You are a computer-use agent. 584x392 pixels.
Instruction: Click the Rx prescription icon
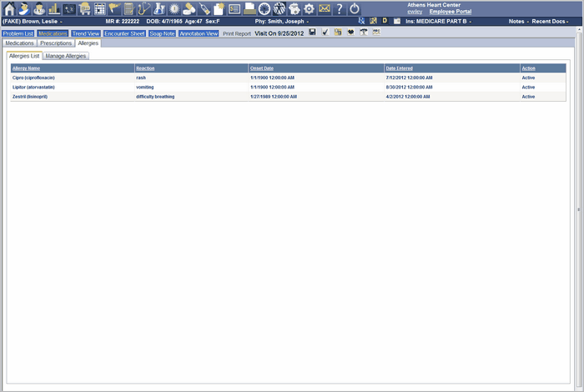coord(361,20)
